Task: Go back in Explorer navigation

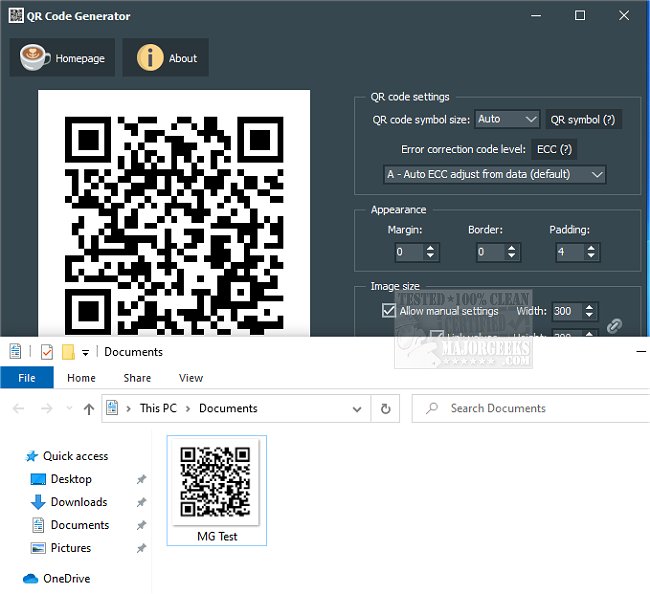Action: click(x=19, y=409)
